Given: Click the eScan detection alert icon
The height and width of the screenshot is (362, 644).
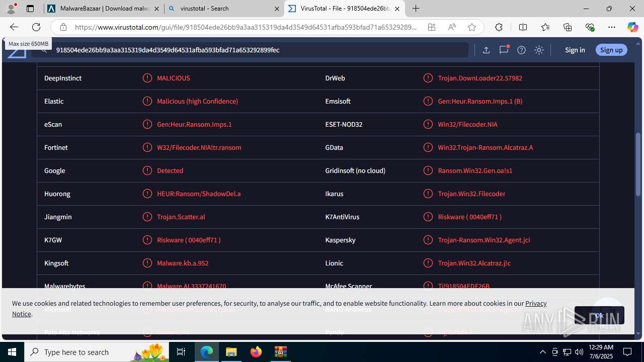Looking at the screenshot, I should [147, 124].
